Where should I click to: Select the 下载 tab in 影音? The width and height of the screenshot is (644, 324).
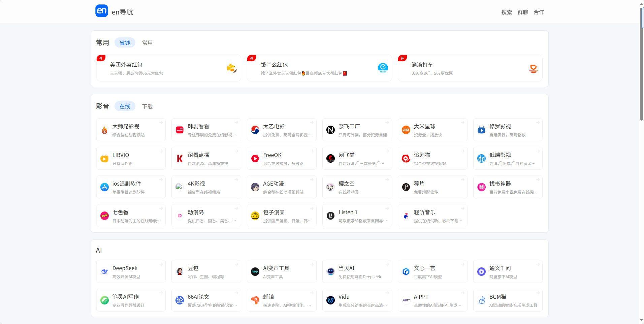click(147, 106)
